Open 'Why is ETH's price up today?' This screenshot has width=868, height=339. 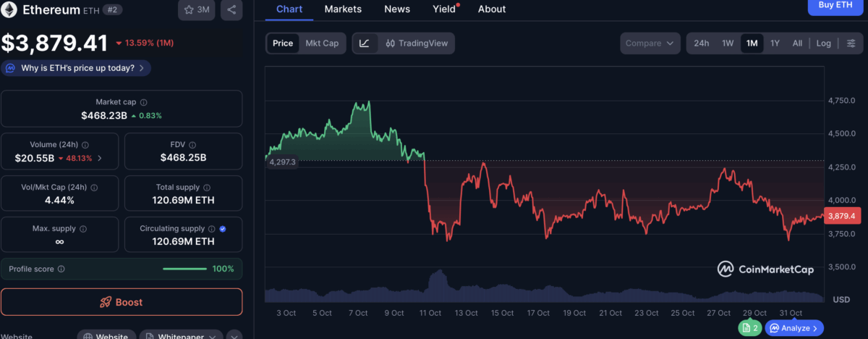(x=77, y=68)
